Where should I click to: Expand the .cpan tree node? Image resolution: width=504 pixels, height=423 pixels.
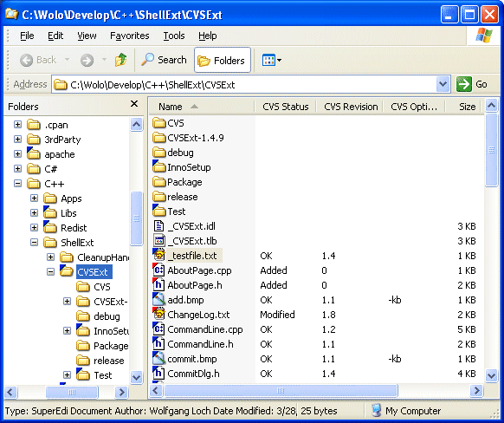(17, 125)
